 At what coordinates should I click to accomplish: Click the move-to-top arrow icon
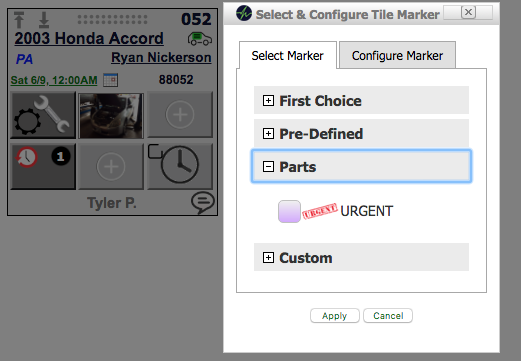(19, 20)
